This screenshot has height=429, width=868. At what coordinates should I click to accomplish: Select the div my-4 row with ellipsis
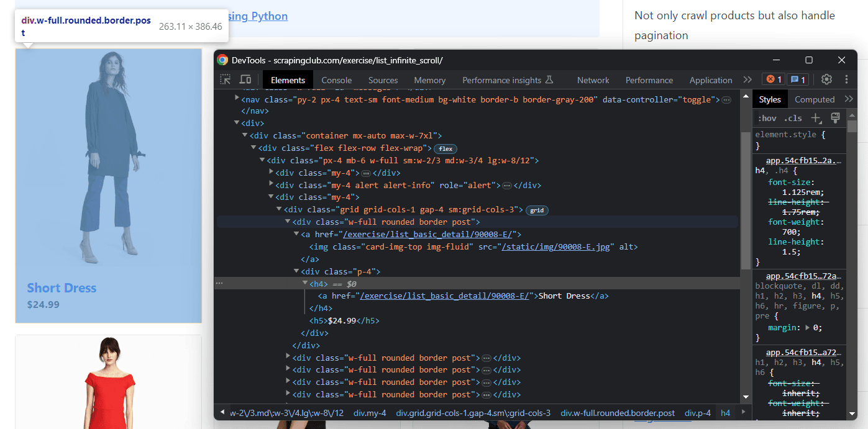click(x=338, y=173)
